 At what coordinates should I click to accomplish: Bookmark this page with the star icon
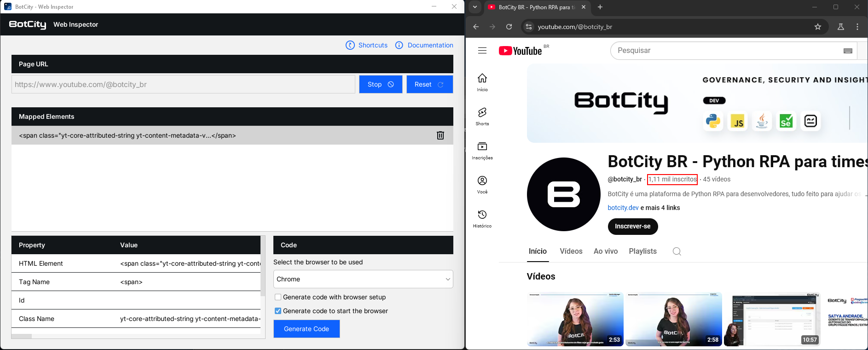tap(817, 27)
